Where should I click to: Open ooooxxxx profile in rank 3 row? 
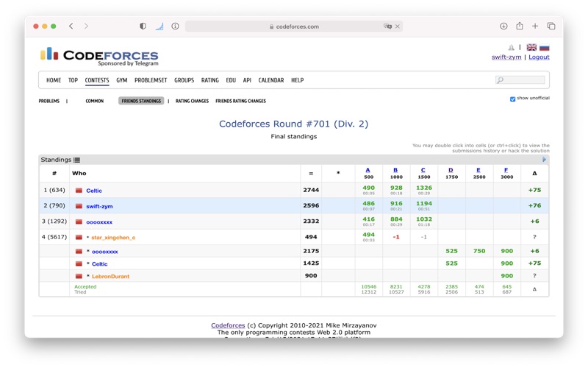[99, 222]
